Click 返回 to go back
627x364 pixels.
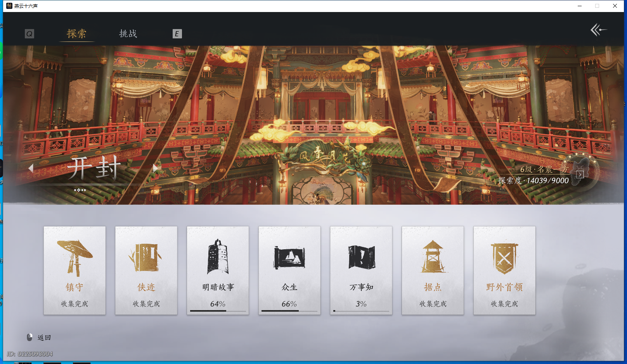(x=44, y=337)
